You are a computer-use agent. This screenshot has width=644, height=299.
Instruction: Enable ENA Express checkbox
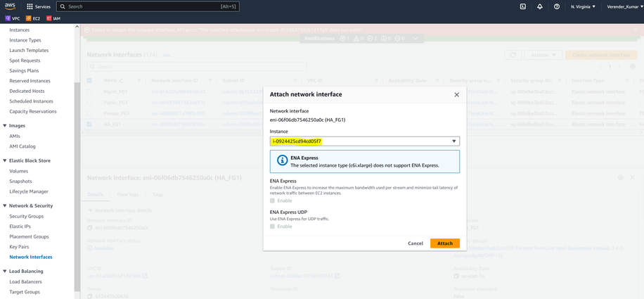pyautogui.click(x=272, y=201)
